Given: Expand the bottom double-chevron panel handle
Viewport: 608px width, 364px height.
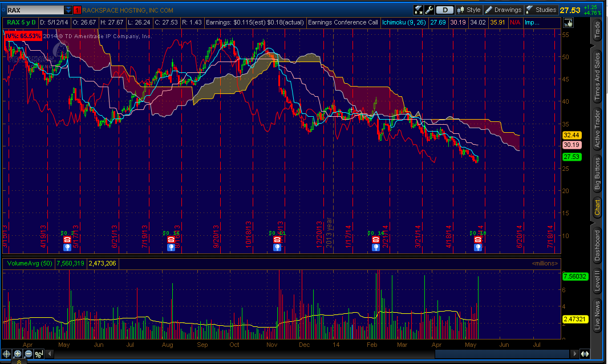Looking at the screenshot, I should (19, 362).
